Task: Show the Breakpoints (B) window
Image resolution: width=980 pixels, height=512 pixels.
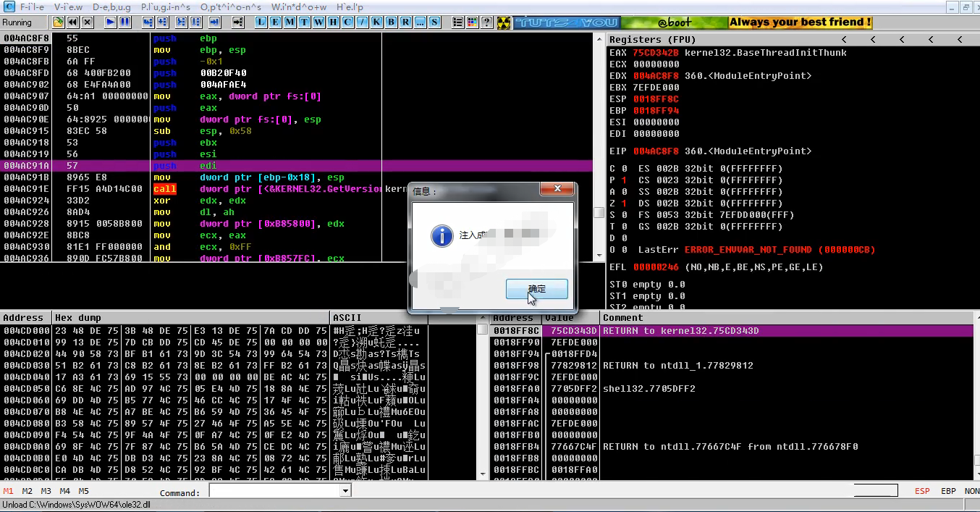Action: (x=391, y=22)
